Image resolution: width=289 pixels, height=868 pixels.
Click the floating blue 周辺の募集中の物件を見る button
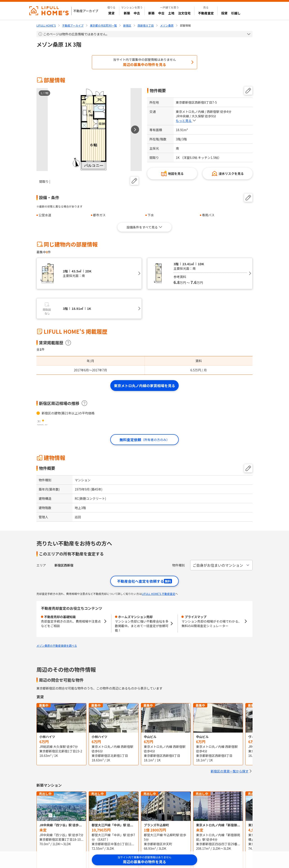click(144, 860)
